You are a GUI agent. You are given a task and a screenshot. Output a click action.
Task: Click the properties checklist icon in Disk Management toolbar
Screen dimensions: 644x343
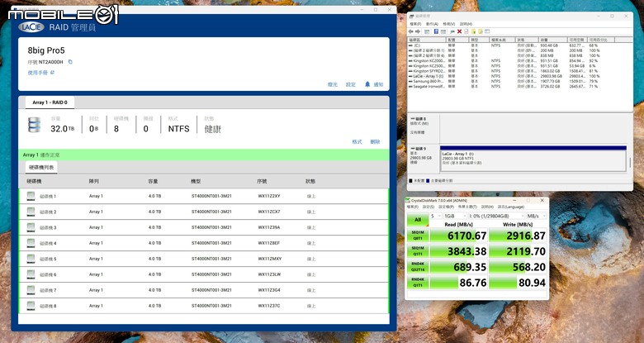(466, 31)
